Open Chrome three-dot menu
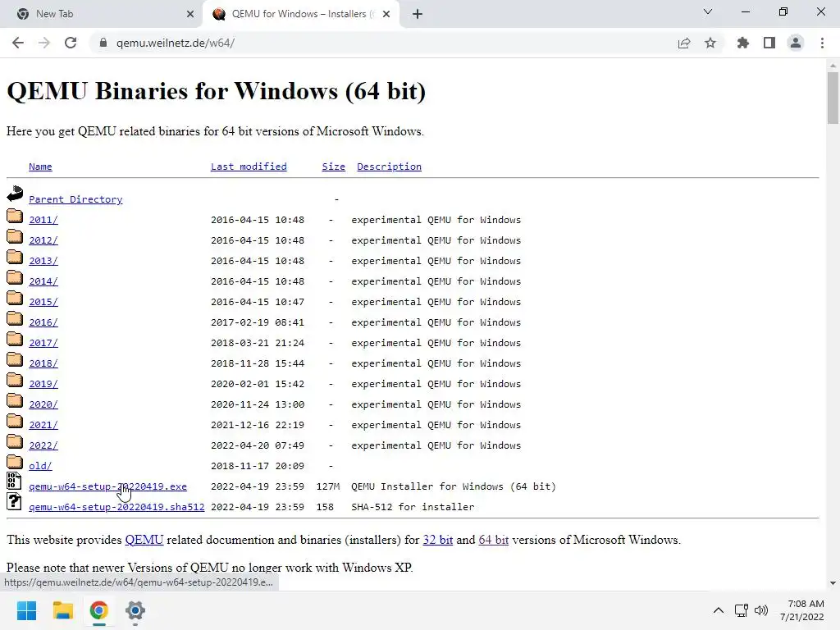The width and height of the screenshot is (840, 630). (x=822, y=43)
